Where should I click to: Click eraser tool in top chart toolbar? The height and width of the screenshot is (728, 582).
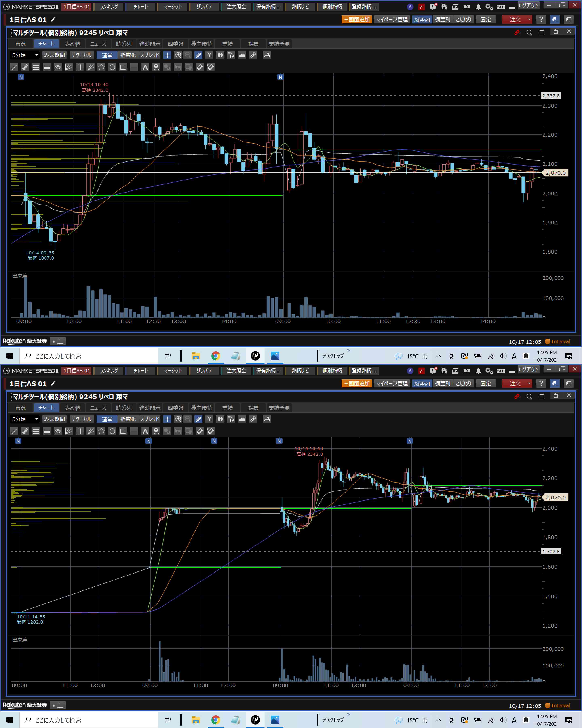coord(199,67)
